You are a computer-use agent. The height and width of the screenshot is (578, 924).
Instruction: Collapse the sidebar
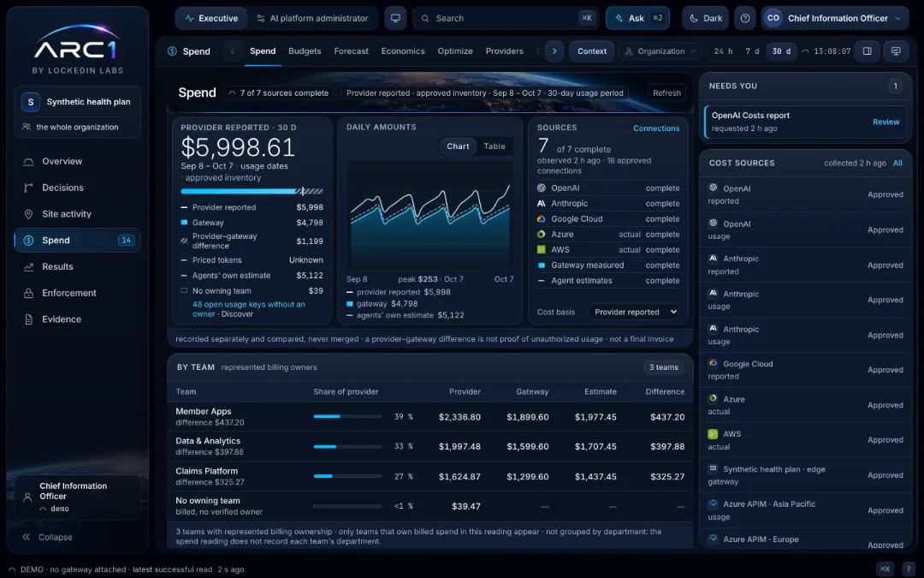(x=47, y=537)
